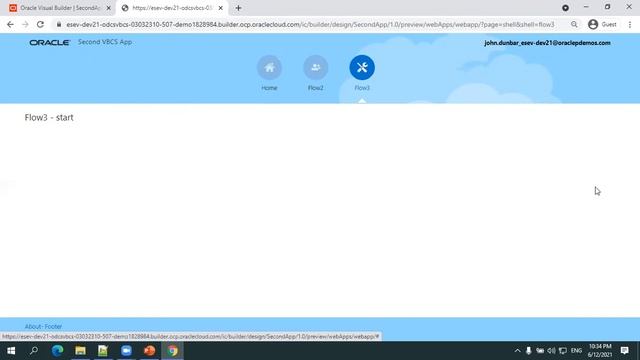Select the Flow3 tools icon
640x360 pixels.
[362, 67]
